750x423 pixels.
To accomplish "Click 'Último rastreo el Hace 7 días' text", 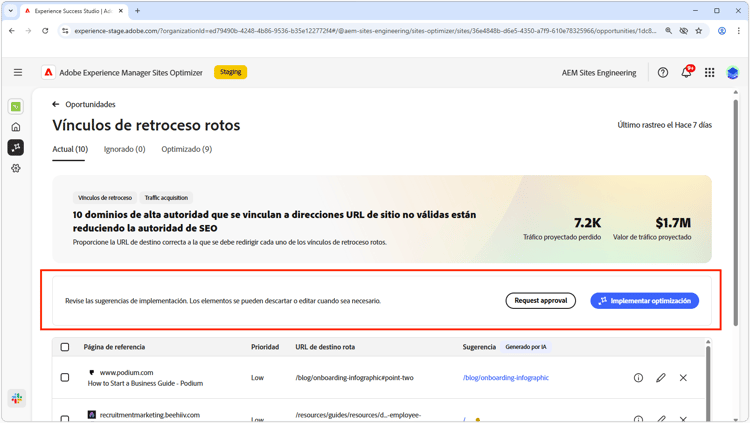I will 664,125.
